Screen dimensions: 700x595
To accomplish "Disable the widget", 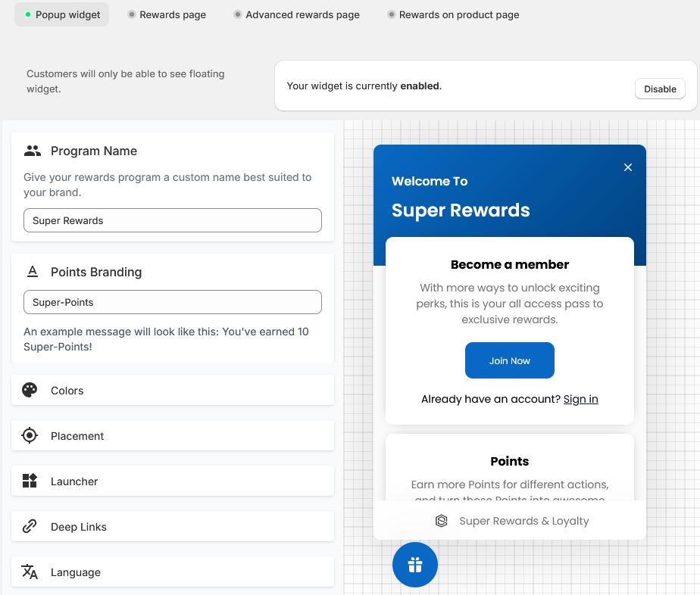I will click(660, 89).
